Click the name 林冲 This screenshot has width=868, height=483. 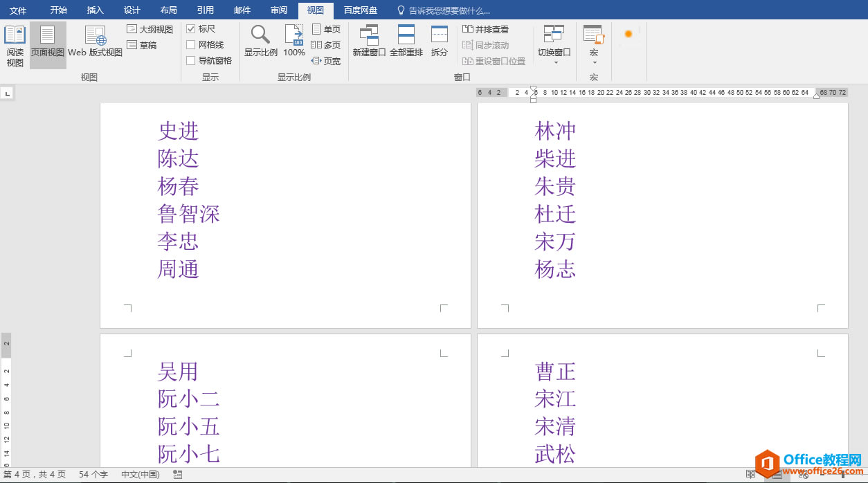click(x=555, y=131)
